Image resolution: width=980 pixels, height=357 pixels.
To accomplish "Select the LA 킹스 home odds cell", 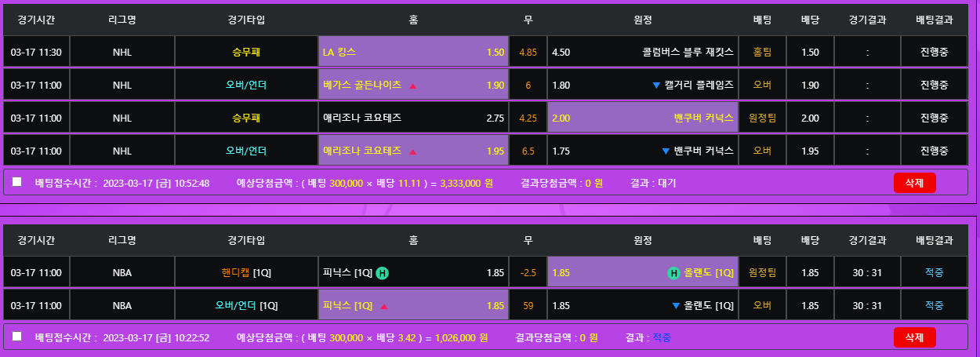I will coord(413,53).
